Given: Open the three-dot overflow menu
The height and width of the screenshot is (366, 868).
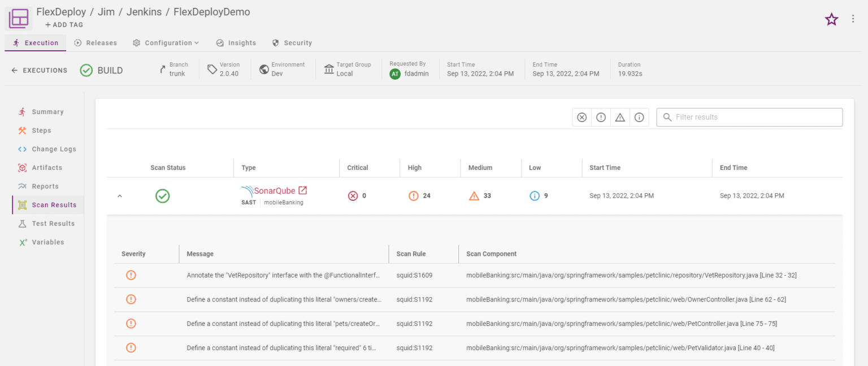Looking at the screenshot, I should coord(853,18).
